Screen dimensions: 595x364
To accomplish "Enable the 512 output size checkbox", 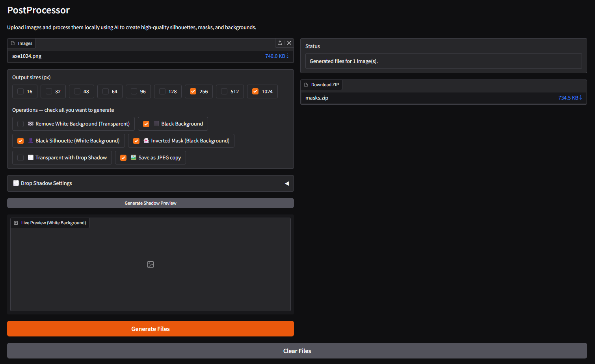I will (x=224, y=91).
